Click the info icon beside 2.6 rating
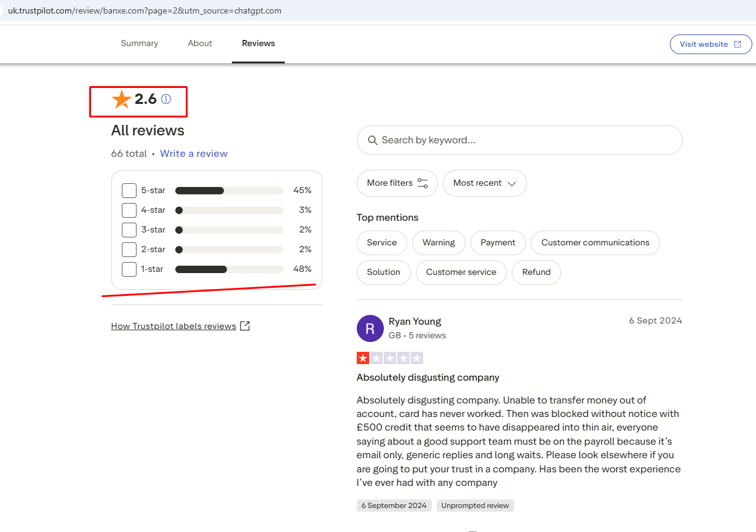This screenshot has width=756, height=532. coord(166,99)
